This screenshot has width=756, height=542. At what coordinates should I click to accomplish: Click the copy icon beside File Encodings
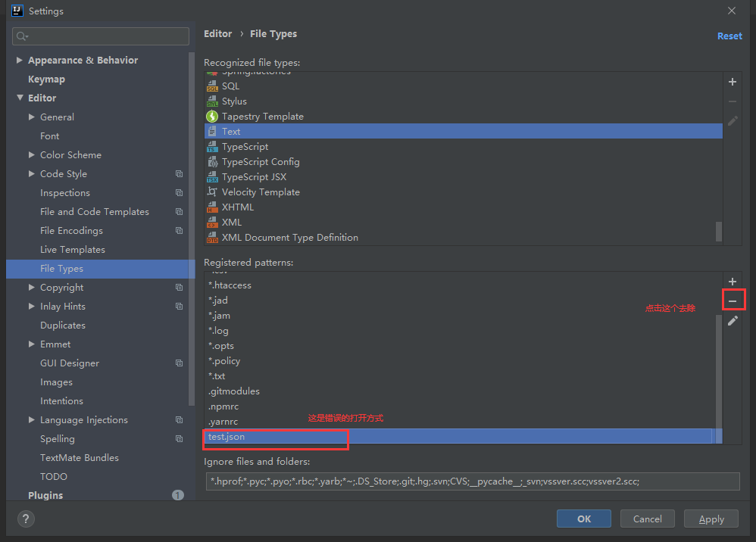tap(179, 231)
